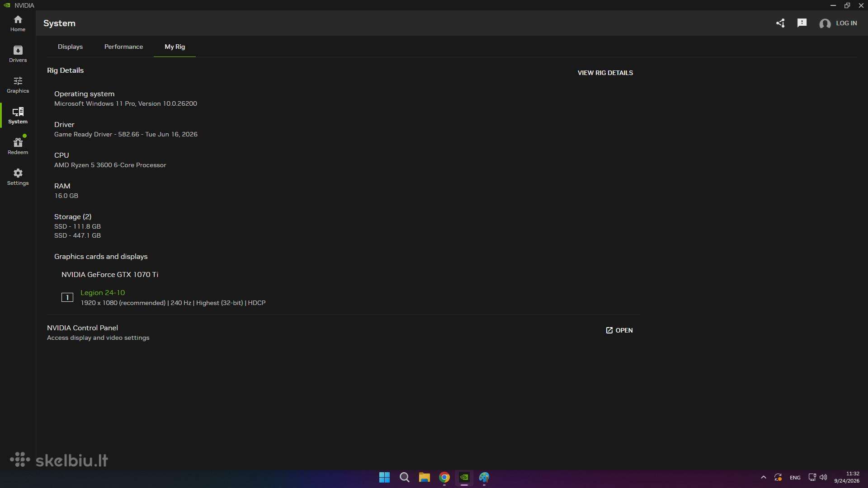Click LOG IN in the header
This screenshot has width=868, height=488.
[846, 23]
